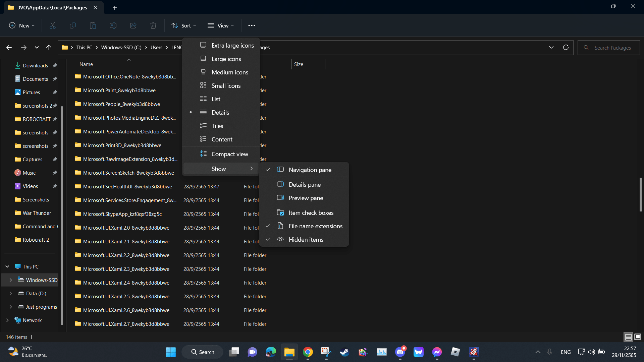Select the Cut icon in the toolbar
This screenshot has height=362, width=644.
(52, 25)
